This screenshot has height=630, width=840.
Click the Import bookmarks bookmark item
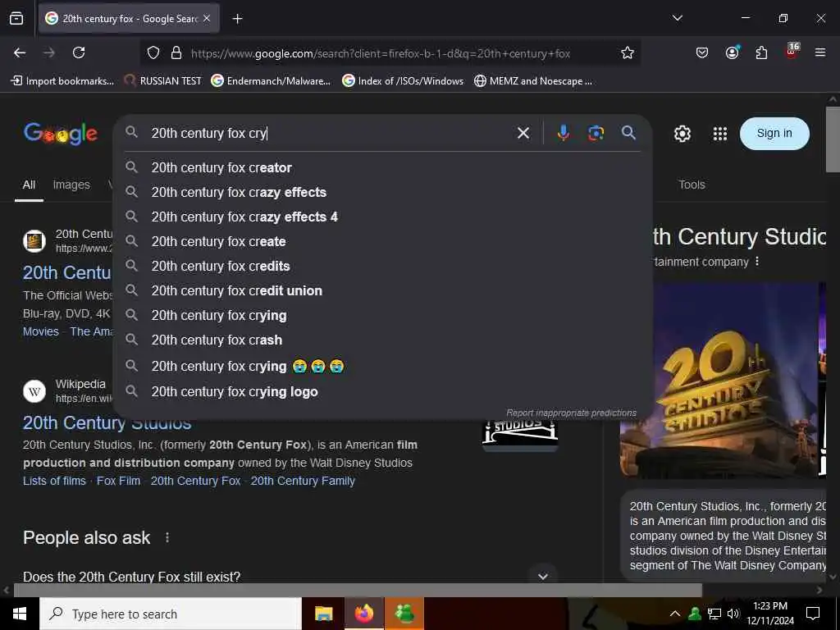[62, 81]
